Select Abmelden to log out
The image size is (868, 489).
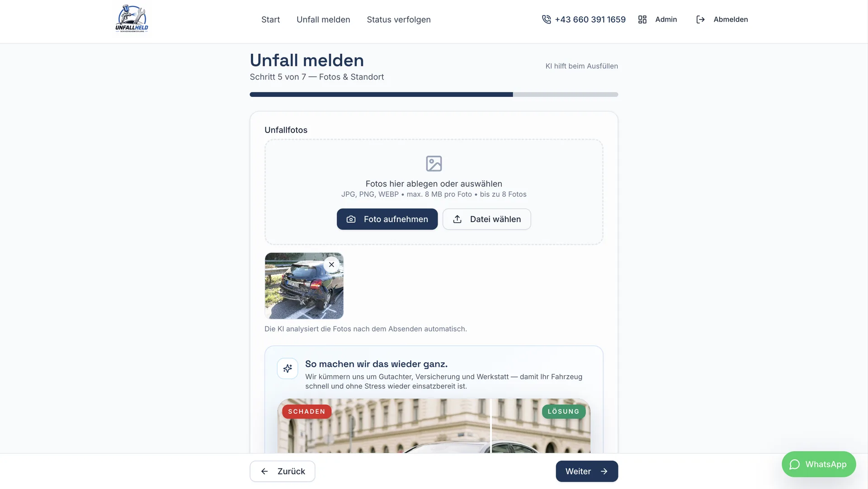click(x=731, y=19)
